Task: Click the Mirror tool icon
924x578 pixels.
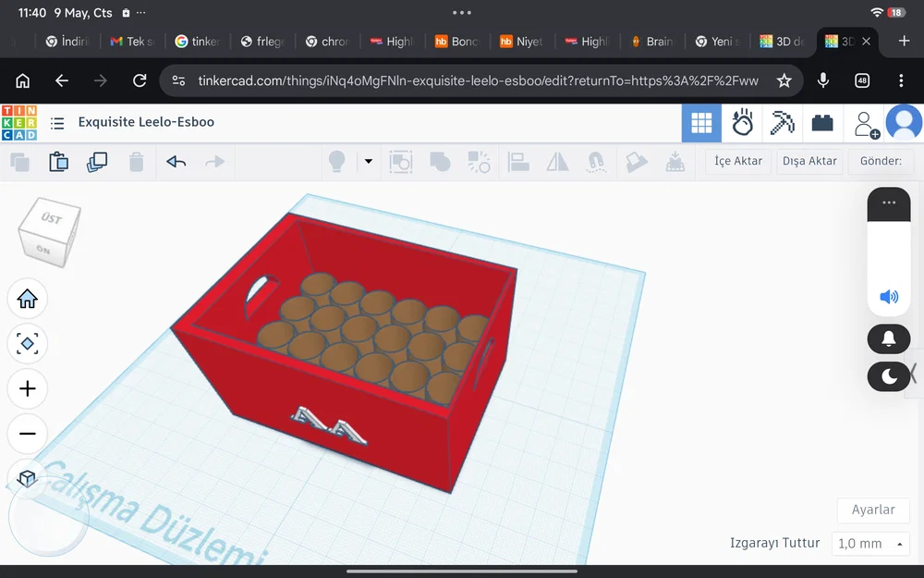Action: coord(557,162)
